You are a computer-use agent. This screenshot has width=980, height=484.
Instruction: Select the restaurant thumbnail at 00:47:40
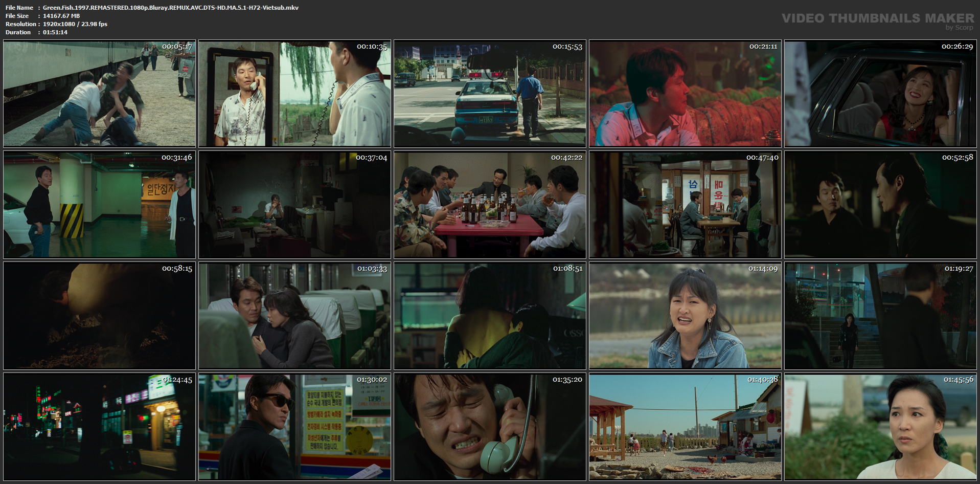[685, 205]
